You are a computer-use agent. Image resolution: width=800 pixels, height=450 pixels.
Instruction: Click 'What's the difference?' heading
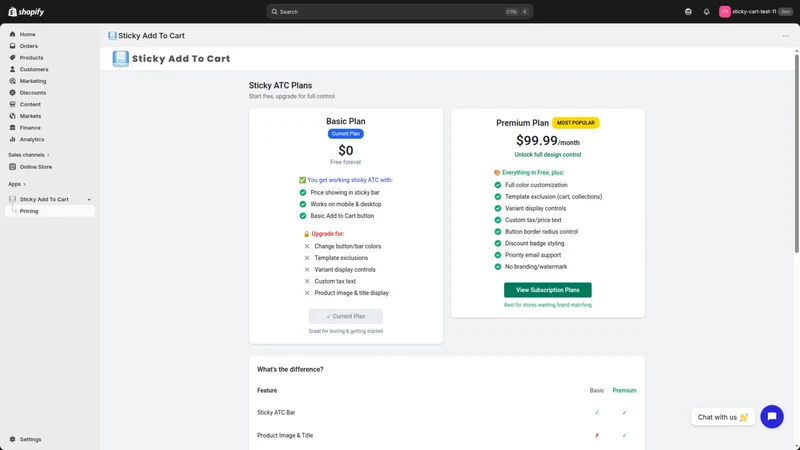[290, 369]
